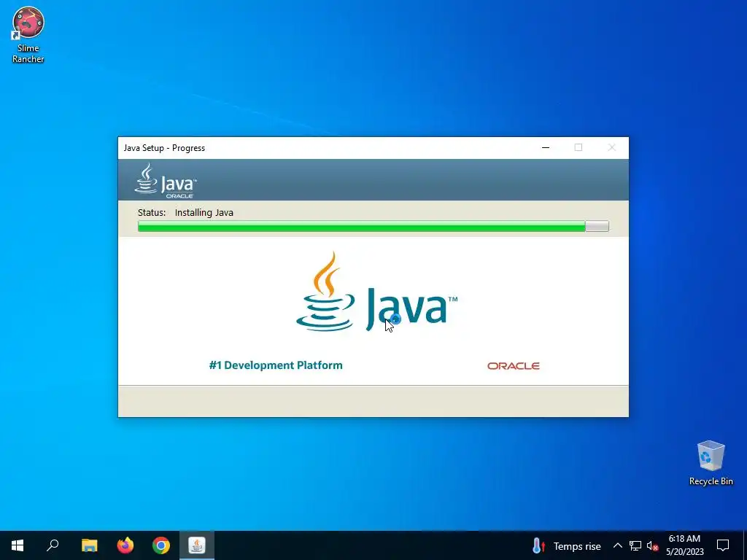Screen dimensions: 747x560
Task: Click the muted volume tray icon
Action: [652, 545]
